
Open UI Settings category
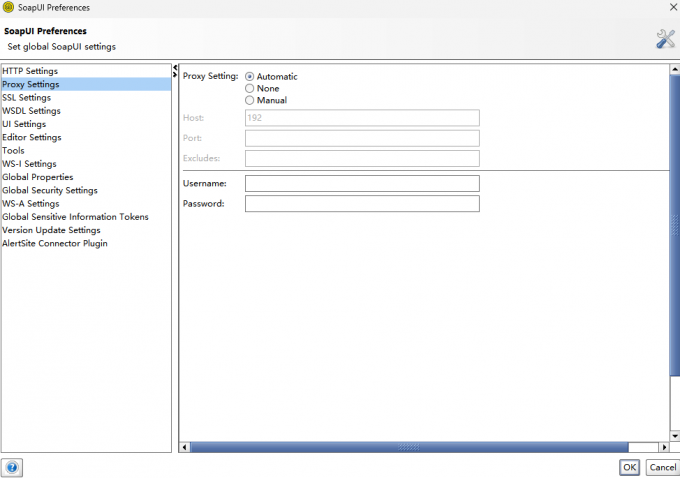86,124
